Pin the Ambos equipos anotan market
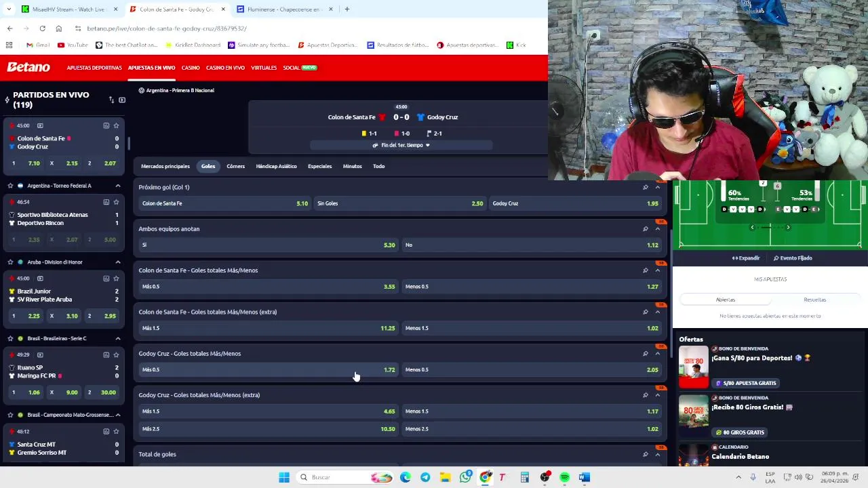868x488 pixels. point(645,229)
